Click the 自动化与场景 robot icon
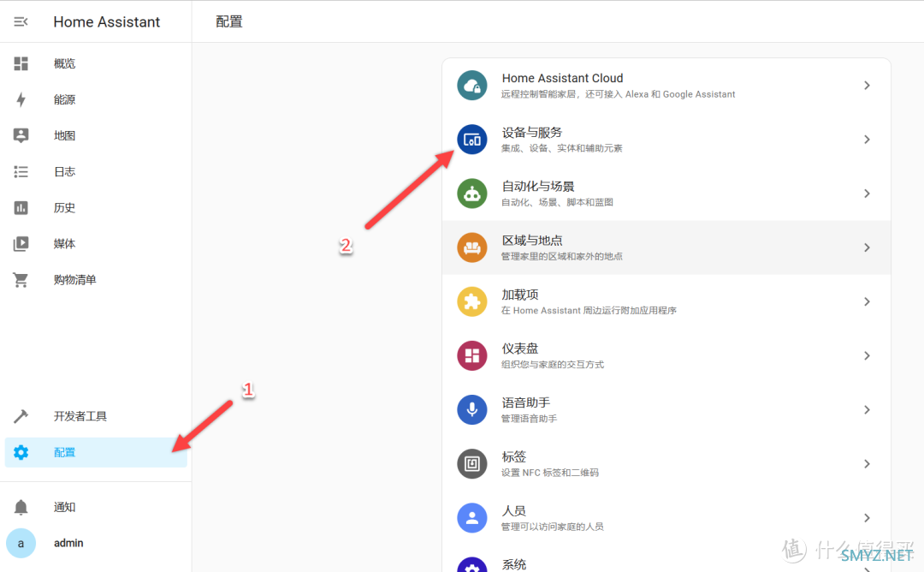Screen dimensions: 924x572 pos(472,194)
